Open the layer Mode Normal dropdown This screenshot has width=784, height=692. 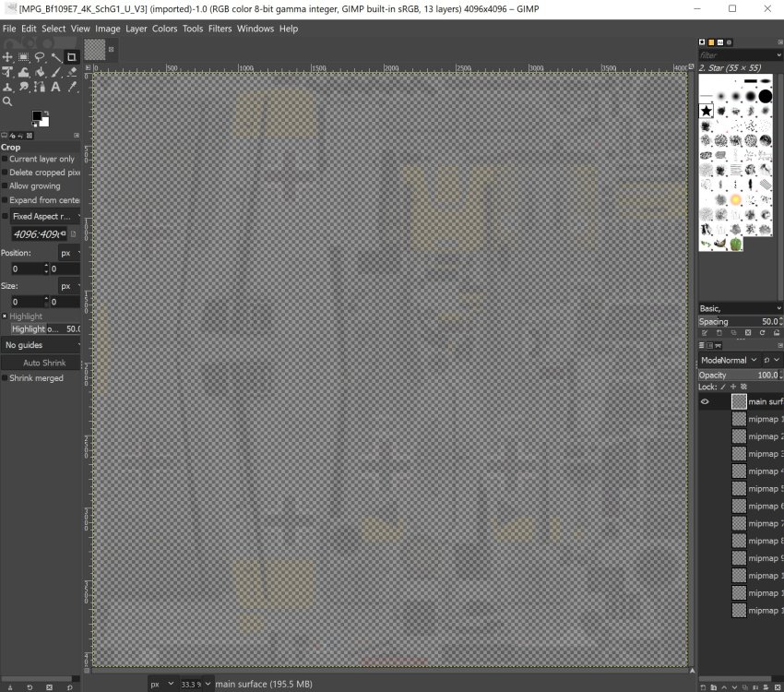click(729, 360)
